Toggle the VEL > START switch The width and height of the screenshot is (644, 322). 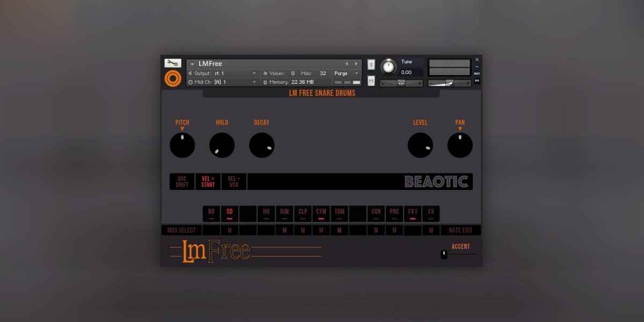click(208, 181)
